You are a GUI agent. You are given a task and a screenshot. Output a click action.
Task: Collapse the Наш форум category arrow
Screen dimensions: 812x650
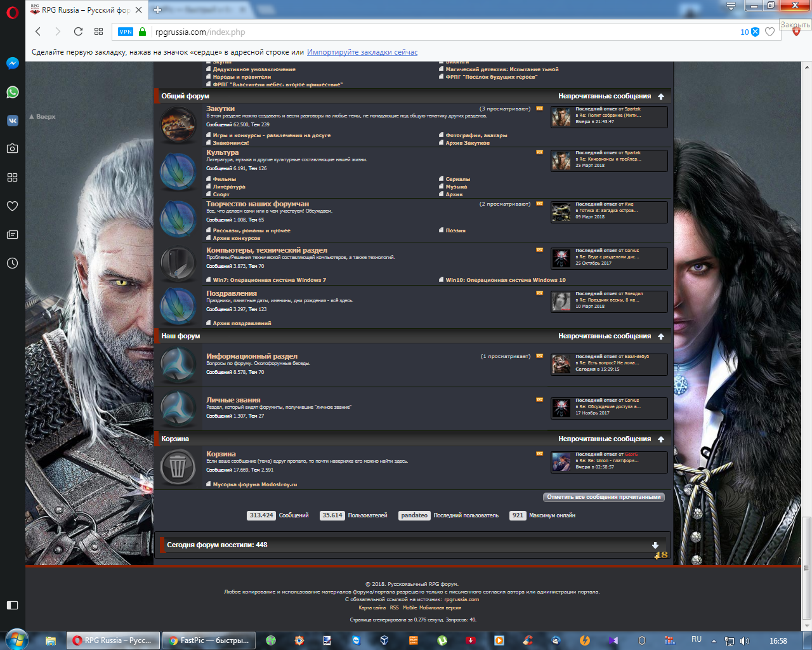pyautogui.click(x=661, y=336)
